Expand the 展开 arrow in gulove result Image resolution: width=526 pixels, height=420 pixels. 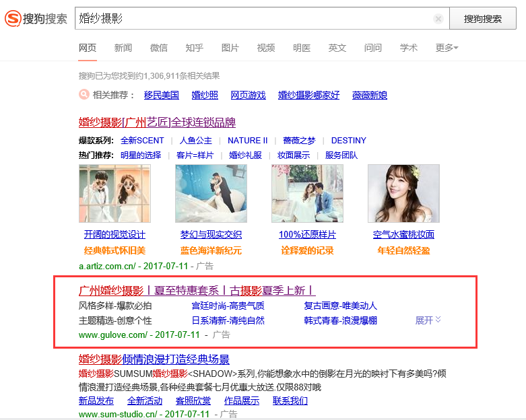[x=438, y=320]
